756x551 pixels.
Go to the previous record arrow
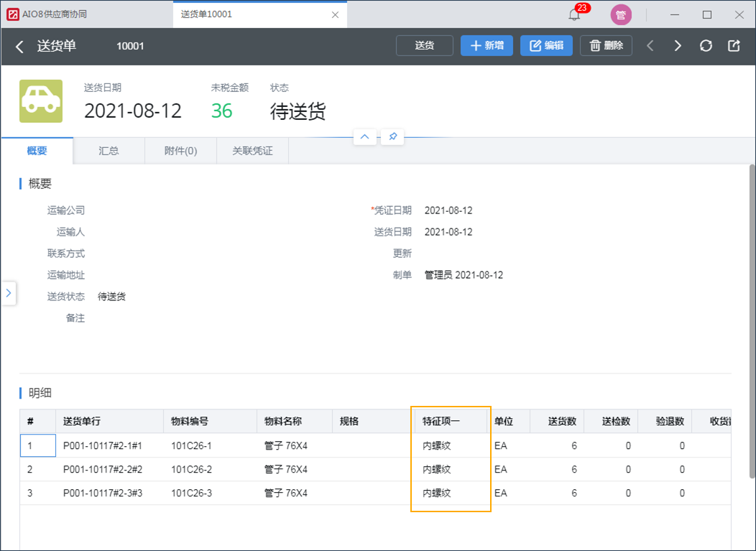tap(650, 46)
